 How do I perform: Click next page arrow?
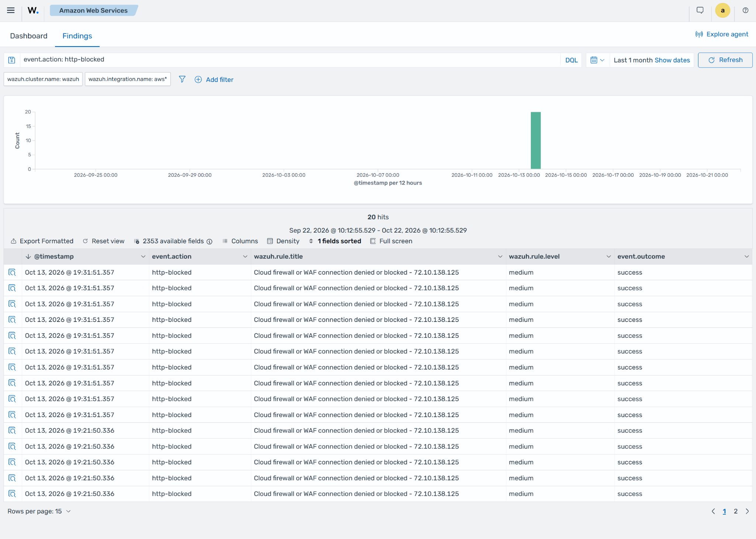(747, 511)
